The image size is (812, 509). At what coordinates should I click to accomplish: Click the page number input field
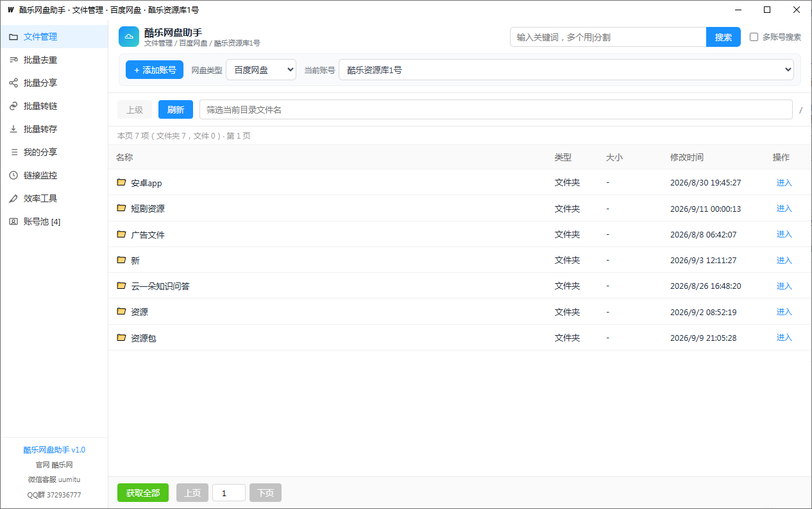click(x=229, y=493)
